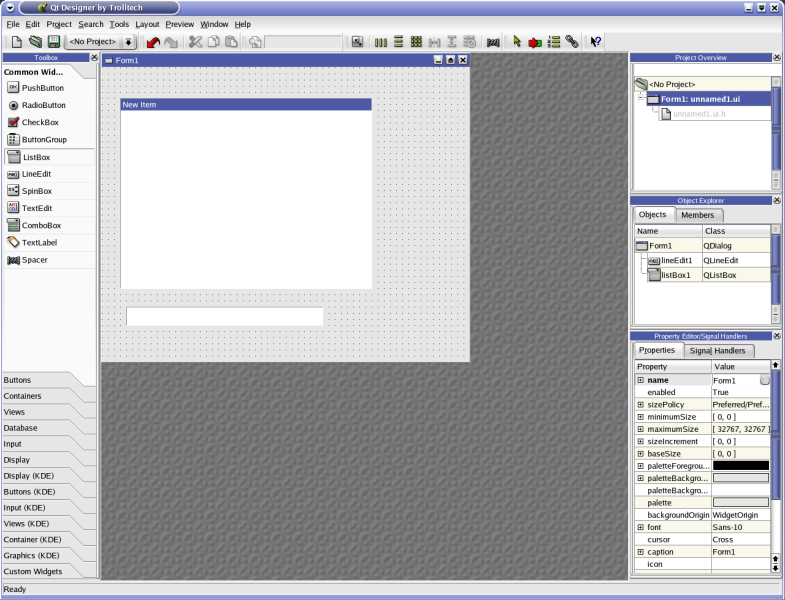Apply Lay Out Horizontally icon

click(x=380, y=42)
